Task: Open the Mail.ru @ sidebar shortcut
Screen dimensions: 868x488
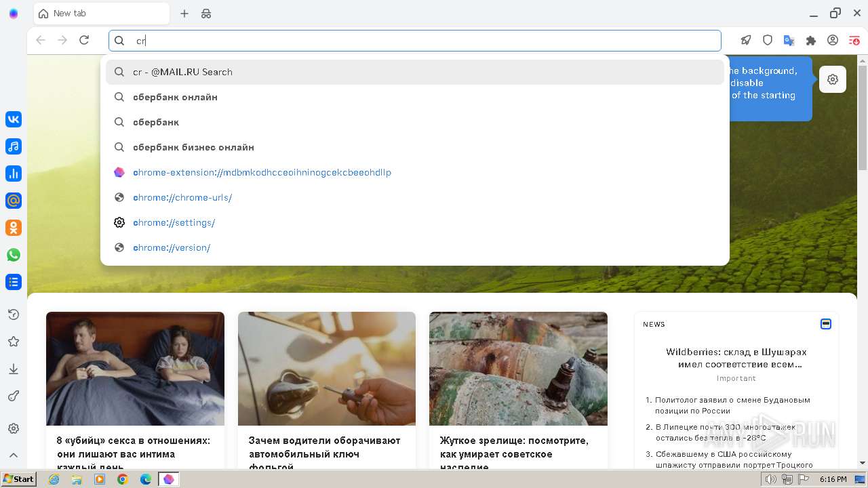Action: pyautogui.click(x=14, y=201)
